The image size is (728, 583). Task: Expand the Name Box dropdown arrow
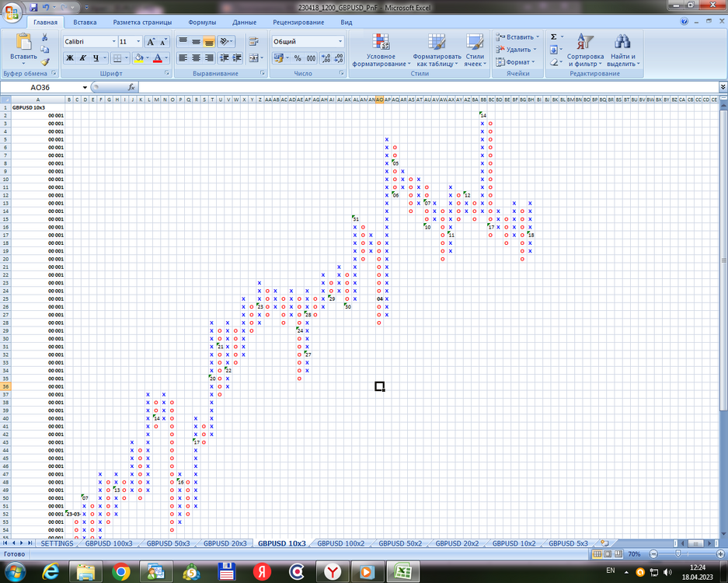(x=85, y=87)
